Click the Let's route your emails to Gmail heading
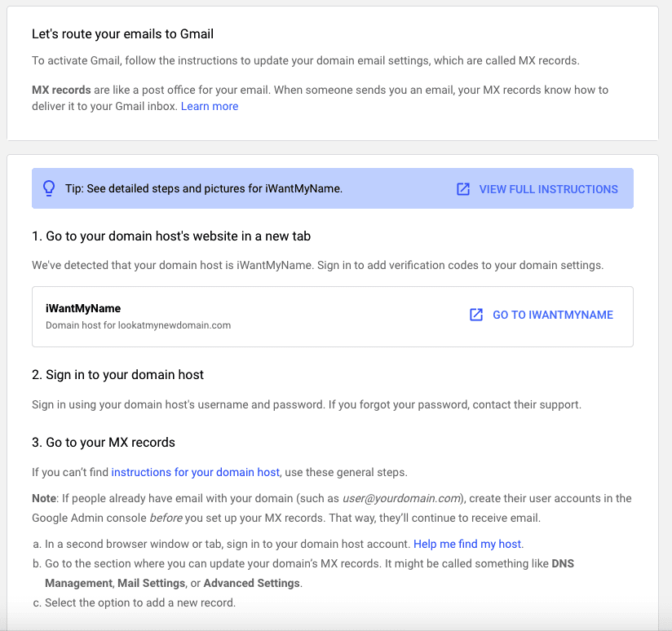 coord(122,34)
